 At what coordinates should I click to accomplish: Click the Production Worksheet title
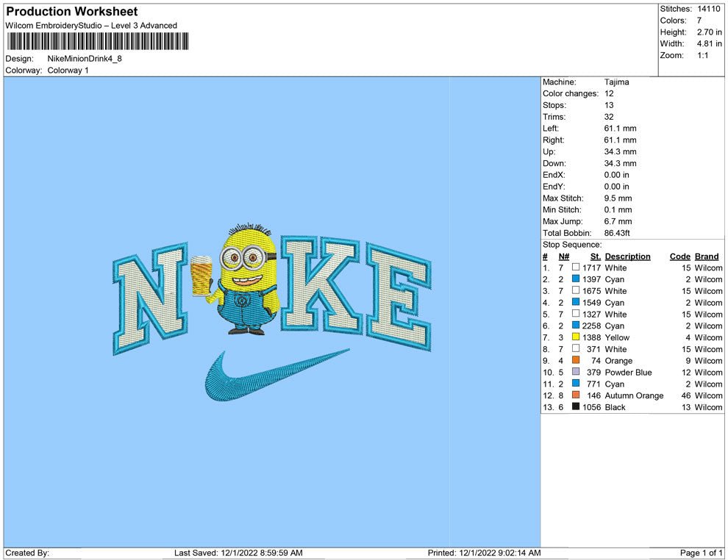tap(72, 12)
